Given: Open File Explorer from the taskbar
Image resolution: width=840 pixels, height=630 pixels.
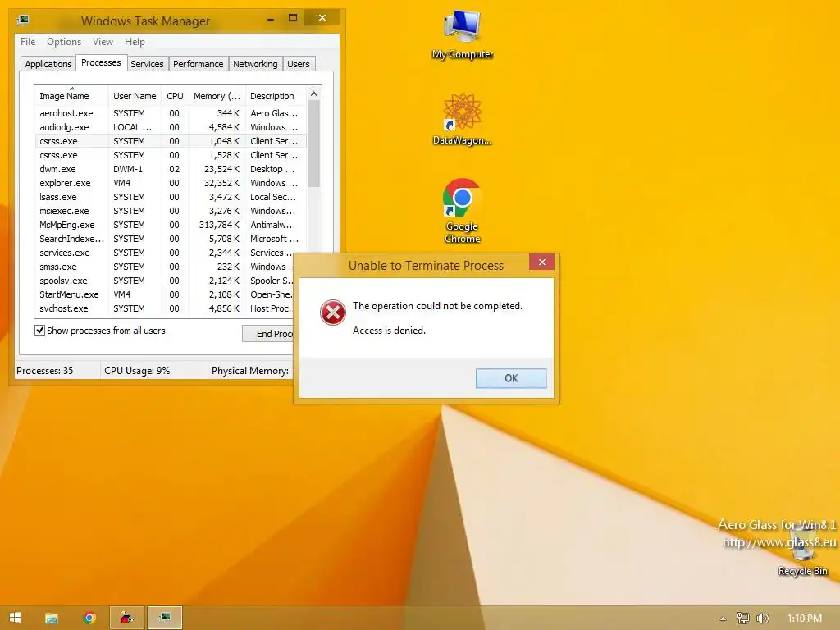Looking at the screenshot, I should (x=52, y=618).
